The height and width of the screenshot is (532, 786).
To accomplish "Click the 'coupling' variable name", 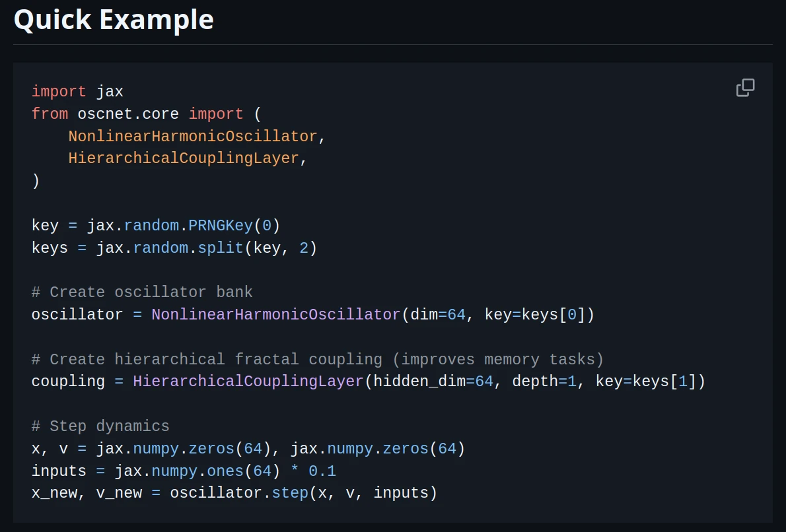I will [68, 382].
